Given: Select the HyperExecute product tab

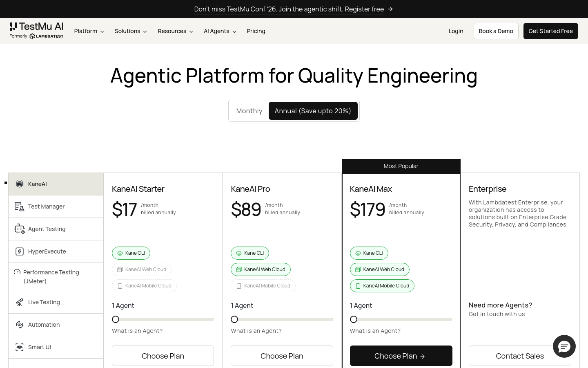Looking at the screenshot, I should (x=56, y=251).
